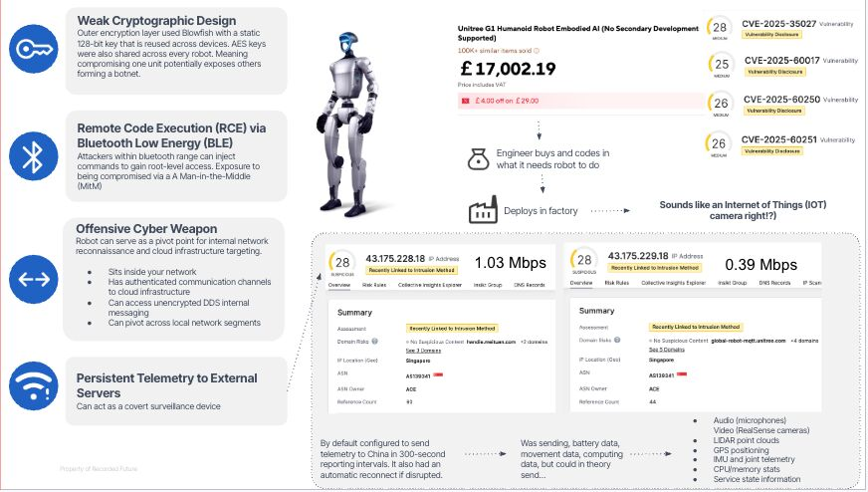Open the Overview tab of 43.175.229.18
868x492 pixels.
(x=581, y=283)
